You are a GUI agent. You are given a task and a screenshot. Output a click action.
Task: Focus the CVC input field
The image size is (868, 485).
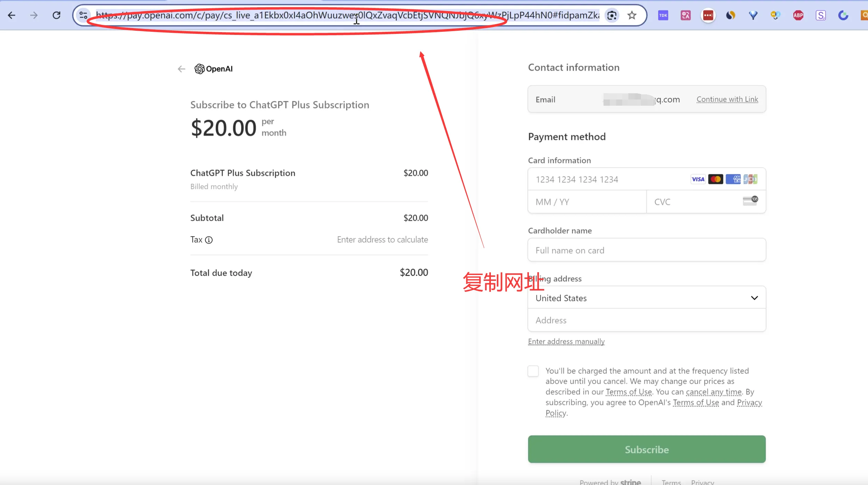pyautogui.click(x=695, y=202)
